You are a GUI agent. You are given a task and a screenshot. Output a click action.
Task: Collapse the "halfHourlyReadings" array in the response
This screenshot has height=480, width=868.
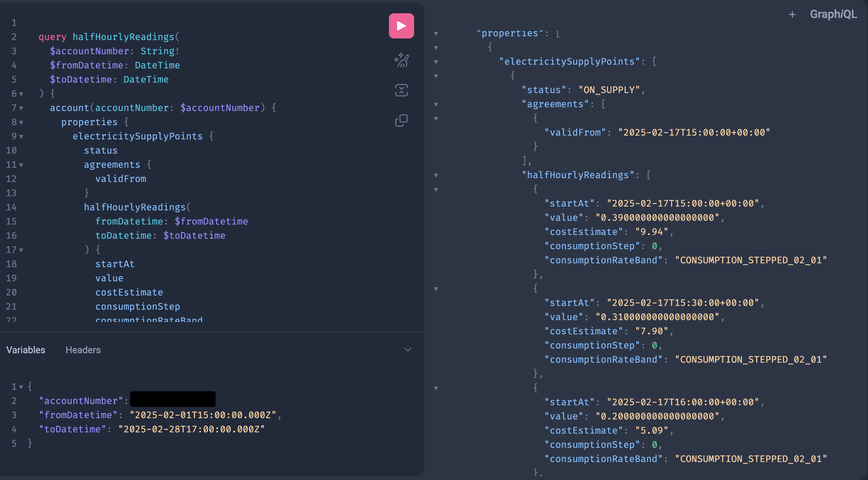(436, 175)
